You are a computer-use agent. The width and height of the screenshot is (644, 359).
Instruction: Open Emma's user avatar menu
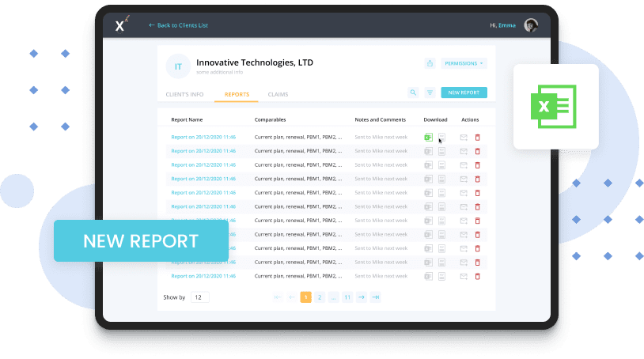click(x=531, y=25)
